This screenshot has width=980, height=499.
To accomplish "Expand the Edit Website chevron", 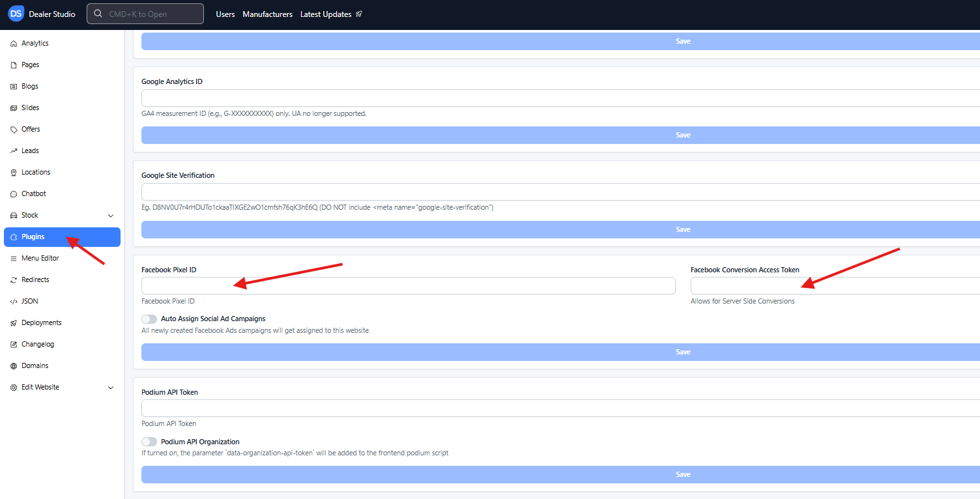I will [x=111, y=388].
